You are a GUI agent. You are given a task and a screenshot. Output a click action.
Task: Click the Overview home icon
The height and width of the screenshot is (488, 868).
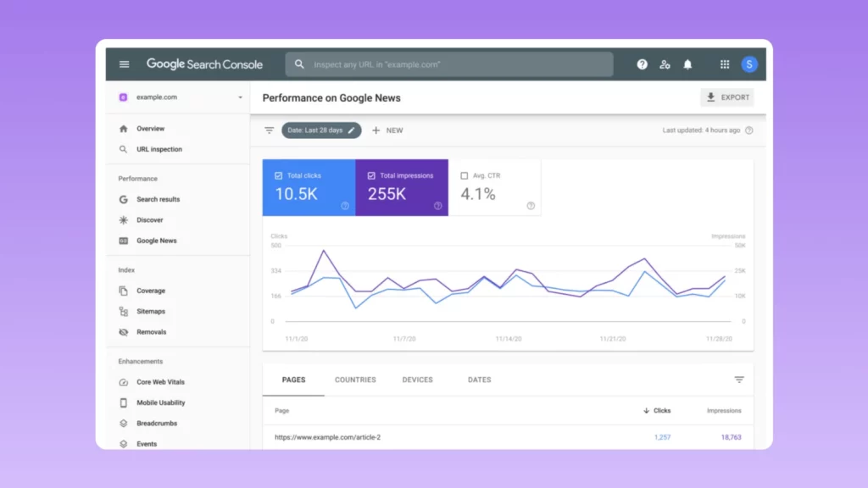pyautogui.click(x=123, y=129)
